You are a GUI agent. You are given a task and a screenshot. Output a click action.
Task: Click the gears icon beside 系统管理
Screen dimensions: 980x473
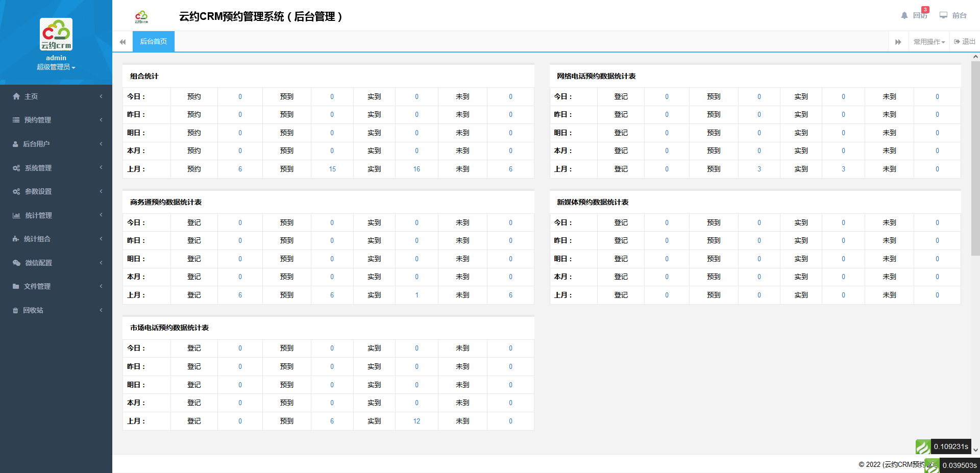click(x=16, y=168)
